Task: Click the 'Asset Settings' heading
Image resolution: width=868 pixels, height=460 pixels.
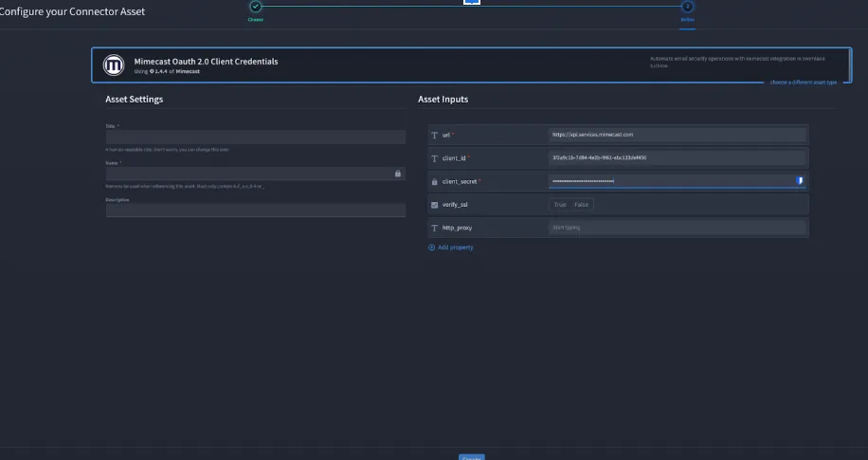Action: point(134,100)
